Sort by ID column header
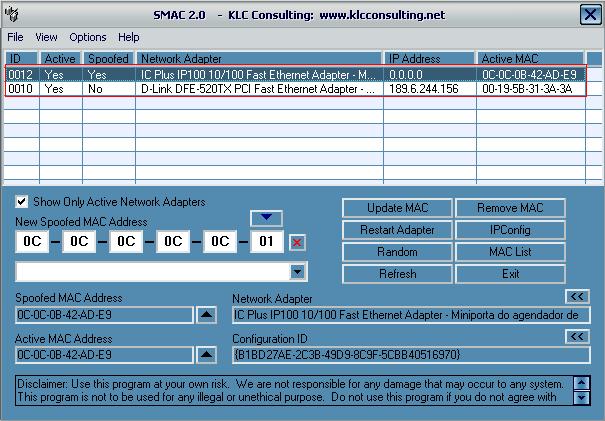This screenshot has width=605, height=421. (22, 59)
